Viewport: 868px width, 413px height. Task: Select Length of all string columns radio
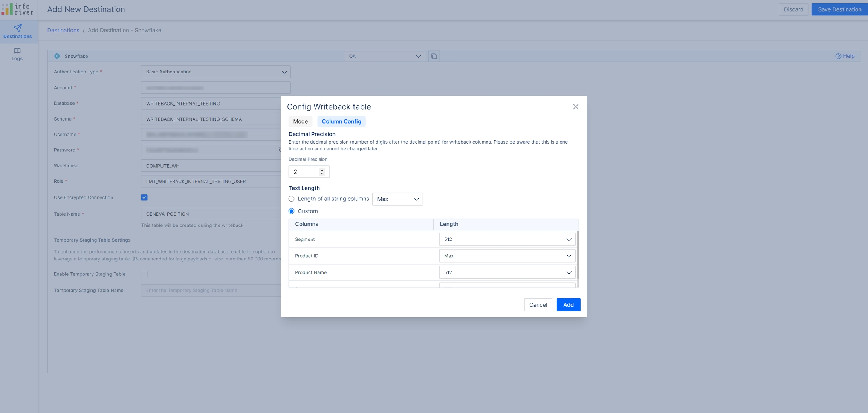tap(292, 199)
